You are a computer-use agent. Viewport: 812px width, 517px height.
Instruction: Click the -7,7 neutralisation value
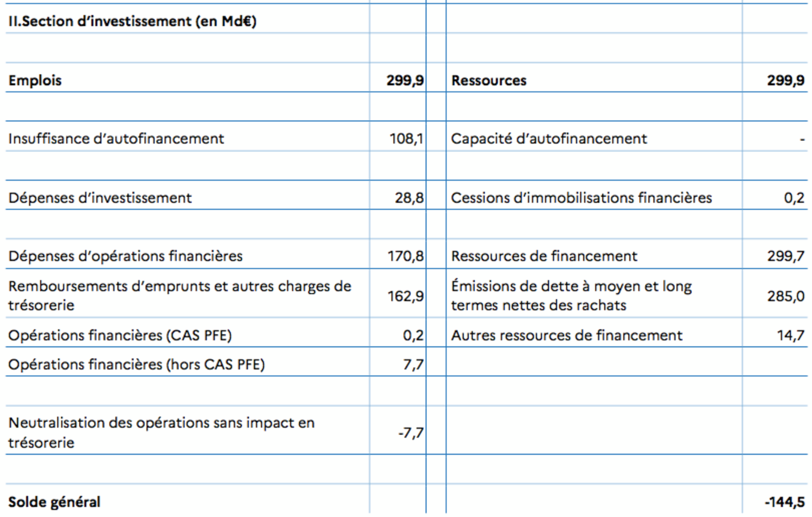coord(410,432)
